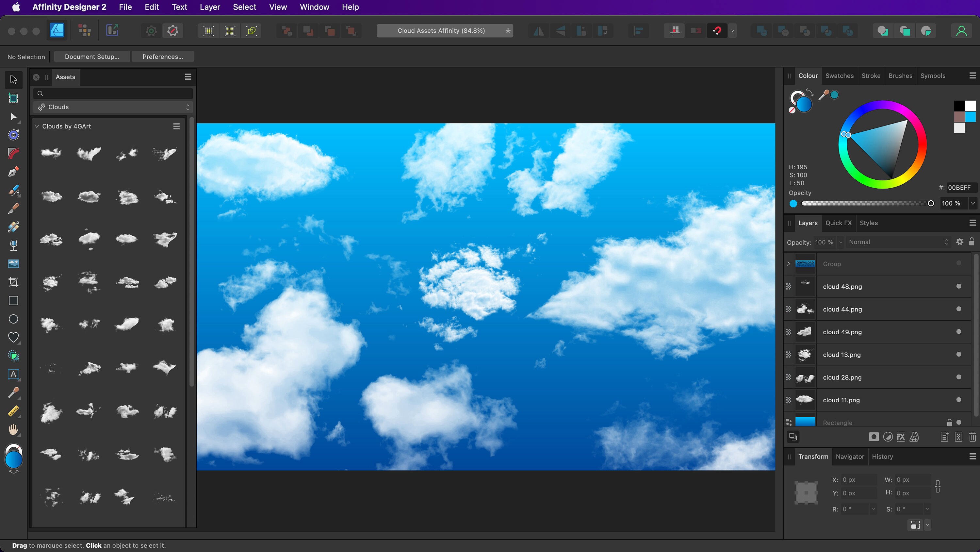Collapse the Clouds by 4GArt section
The image size is (980, 552).
point(37,126)
